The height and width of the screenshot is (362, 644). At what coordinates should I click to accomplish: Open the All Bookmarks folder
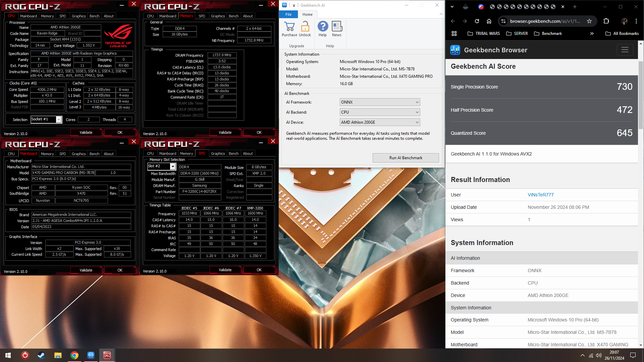[622, 34]
